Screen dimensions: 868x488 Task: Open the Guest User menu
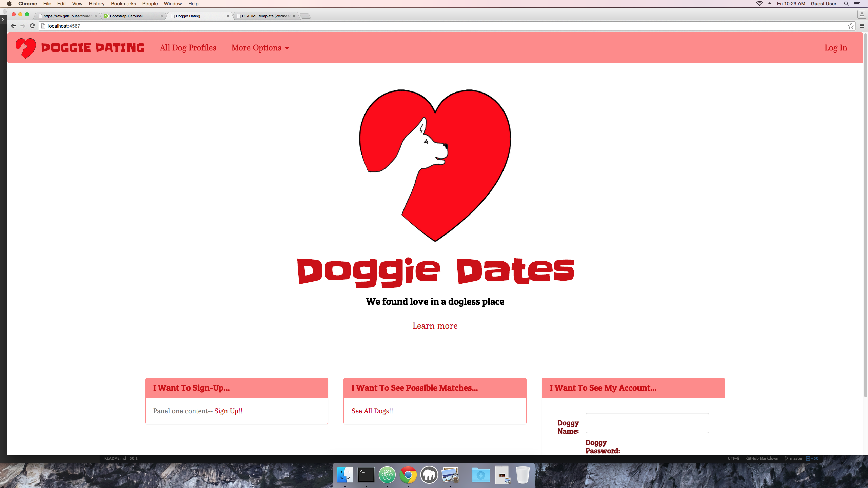click(x=824, y=4)
